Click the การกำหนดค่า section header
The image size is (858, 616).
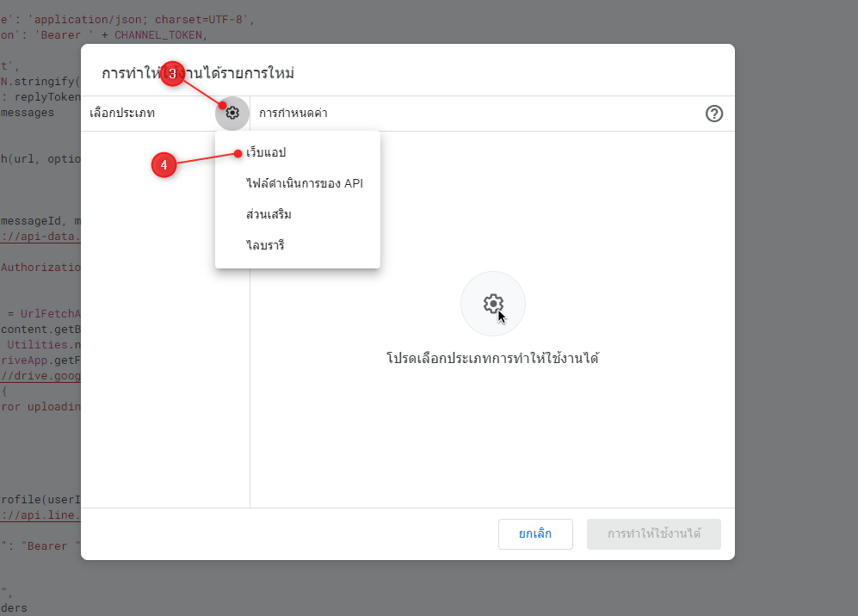[293, 113]
